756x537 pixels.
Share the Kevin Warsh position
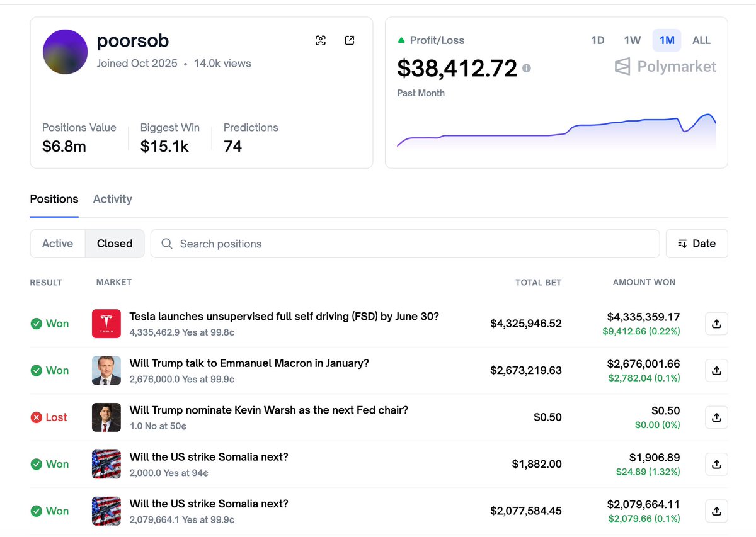tap(716, 417)
